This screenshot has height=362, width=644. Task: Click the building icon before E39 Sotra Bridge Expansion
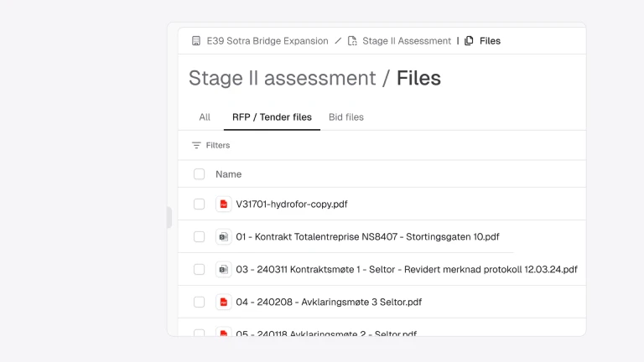196,41
